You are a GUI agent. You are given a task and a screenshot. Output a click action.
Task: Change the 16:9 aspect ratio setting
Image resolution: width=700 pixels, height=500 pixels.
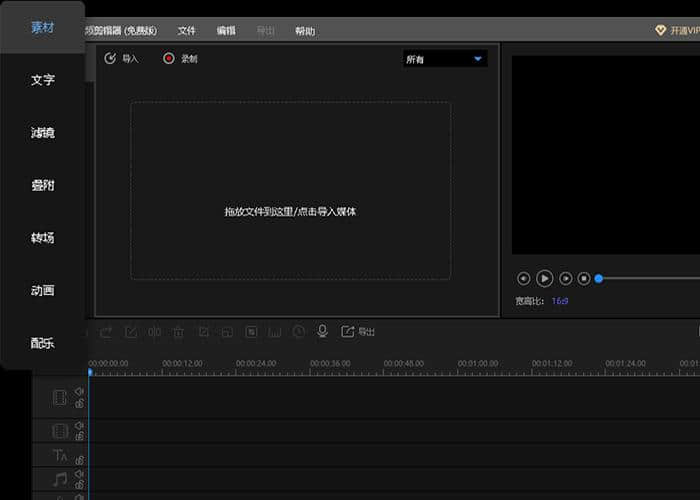point(560,300)
